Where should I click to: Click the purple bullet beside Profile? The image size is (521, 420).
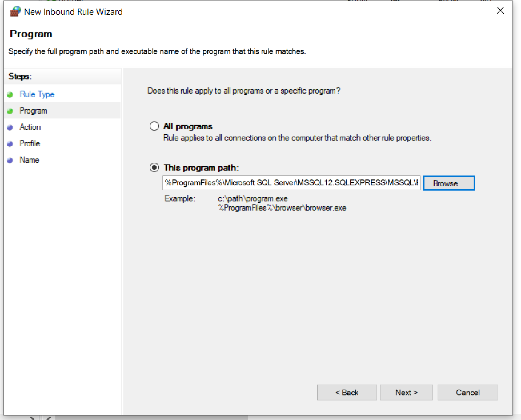(10, 144)
